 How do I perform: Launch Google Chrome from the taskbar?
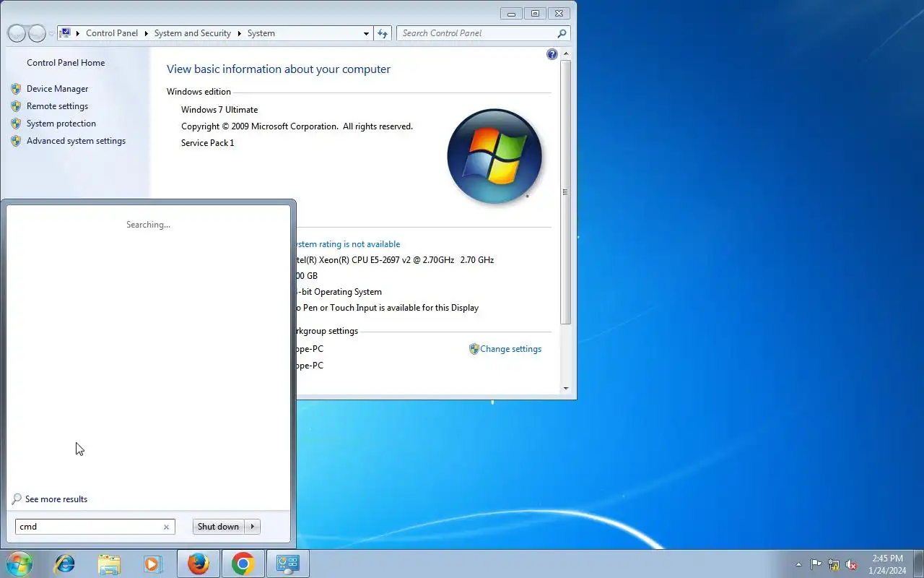tap(243, 564)
